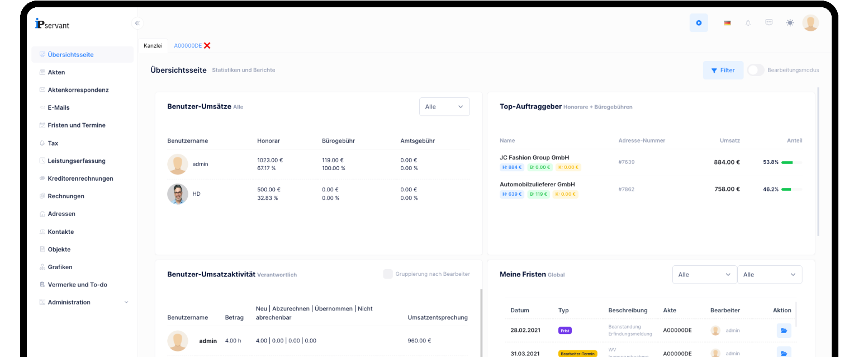Screen dimensions: 868x357
Task: Check Gruppierung nach Bearbeiter checkbox
Action: click(x=387, y=274)
